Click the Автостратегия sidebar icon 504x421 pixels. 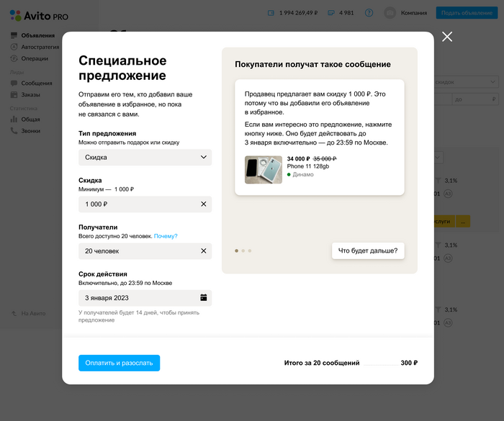pos(14,47)
